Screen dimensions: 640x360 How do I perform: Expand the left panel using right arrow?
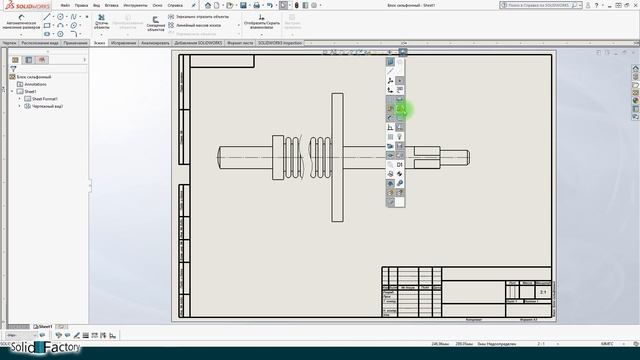pyautogui.click(x=84, y=60)
